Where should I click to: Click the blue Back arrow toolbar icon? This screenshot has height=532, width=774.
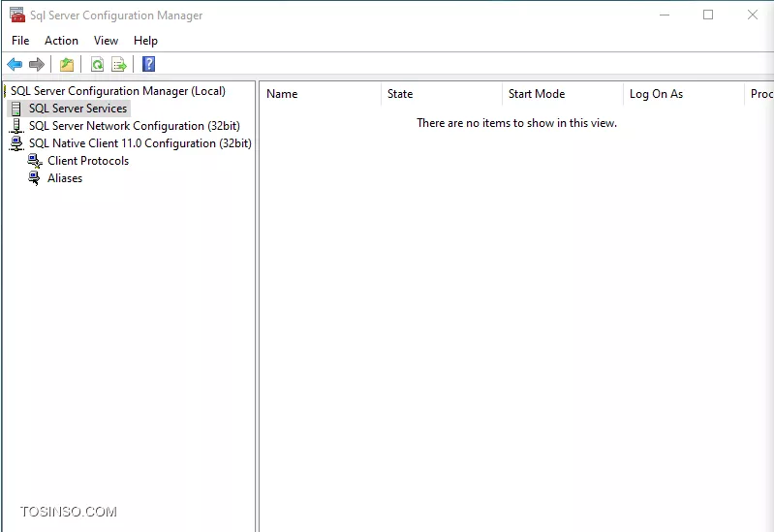click(15, 64)
